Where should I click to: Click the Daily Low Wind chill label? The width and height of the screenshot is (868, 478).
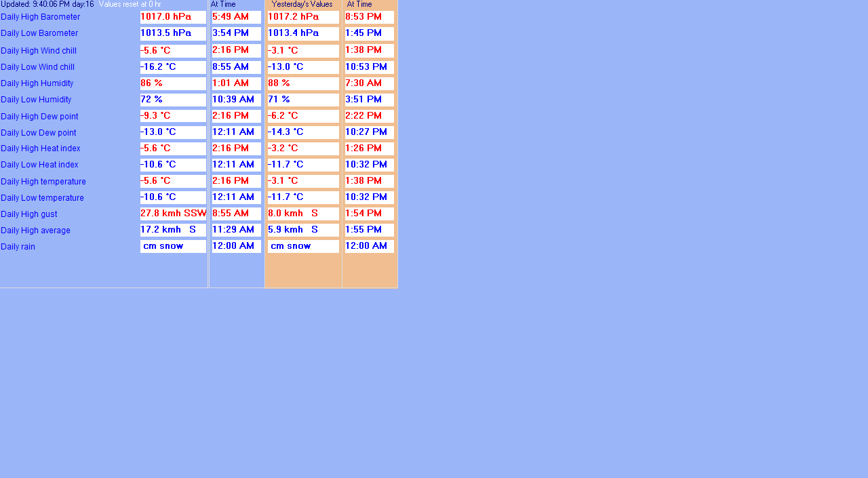[37, 67]
